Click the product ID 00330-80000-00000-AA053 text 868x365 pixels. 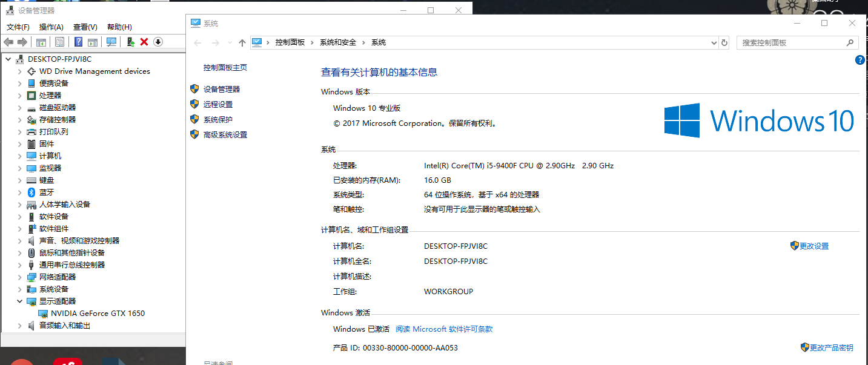click(x=410, y=347)
